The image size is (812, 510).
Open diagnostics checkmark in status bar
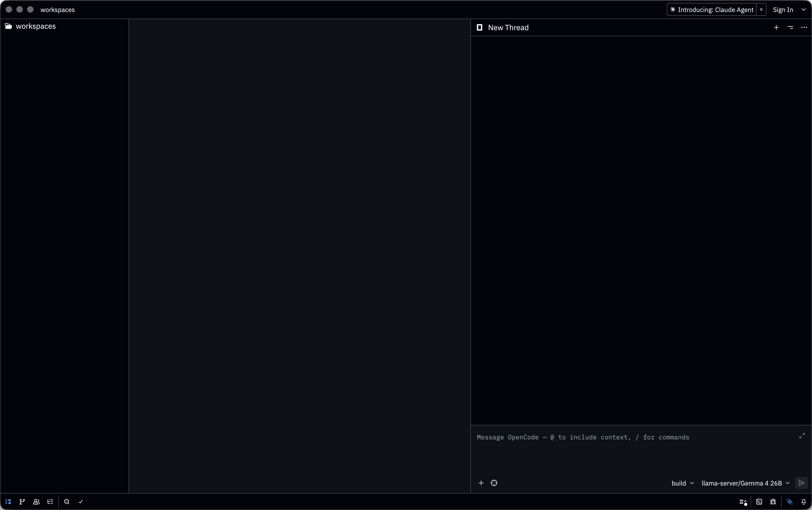pyautogui.click(x=81, y=502)
